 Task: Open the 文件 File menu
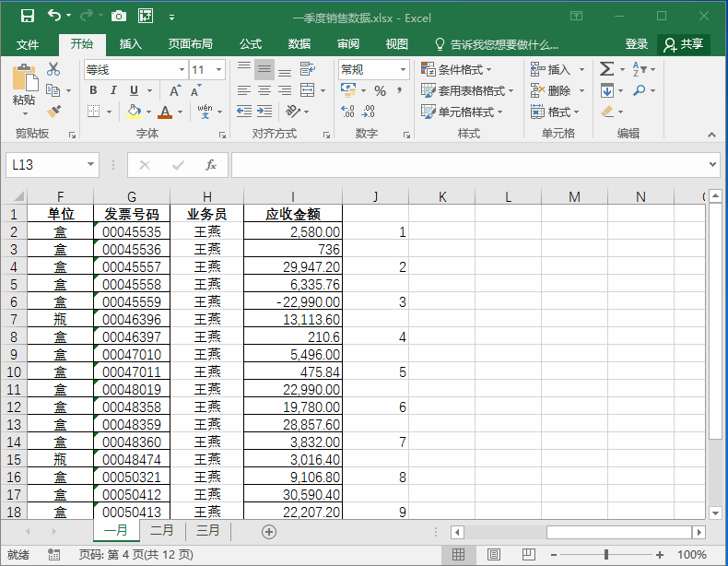pyautogui.click(x=28, y=44)
